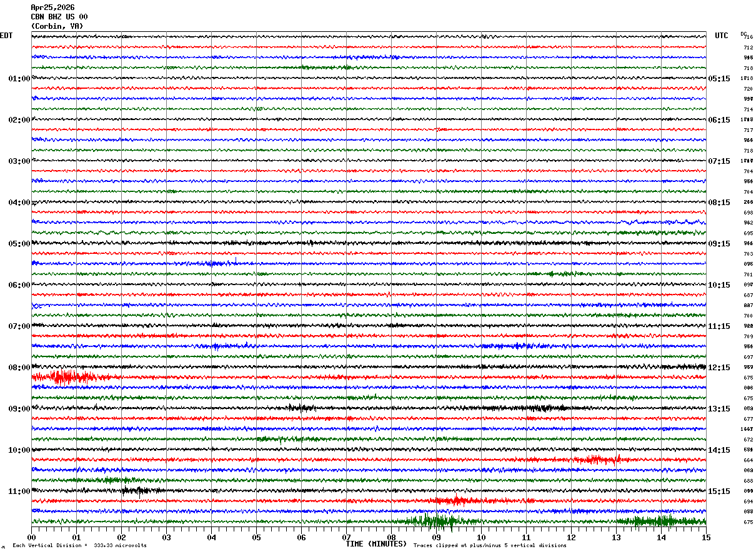Image resolution: width=756 pixels, height=554 pixels.
Task: Click the 'UTC' timezone label
Action: click(x=722, y=36)
